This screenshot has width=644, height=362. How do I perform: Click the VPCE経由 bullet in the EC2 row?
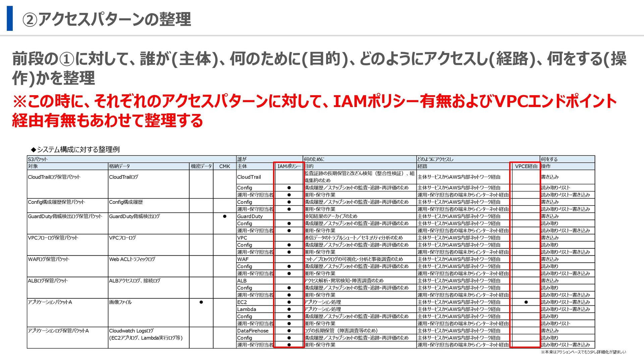[x=526, y=302]
